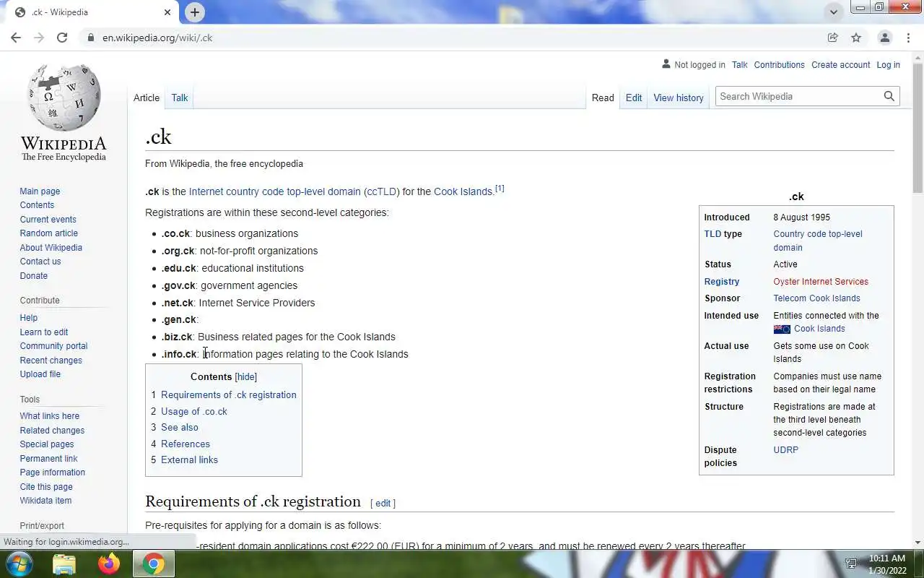The height and width of the screenshot is (578, 924).
Task: Open the Page information link
Action: pos(52,473)
